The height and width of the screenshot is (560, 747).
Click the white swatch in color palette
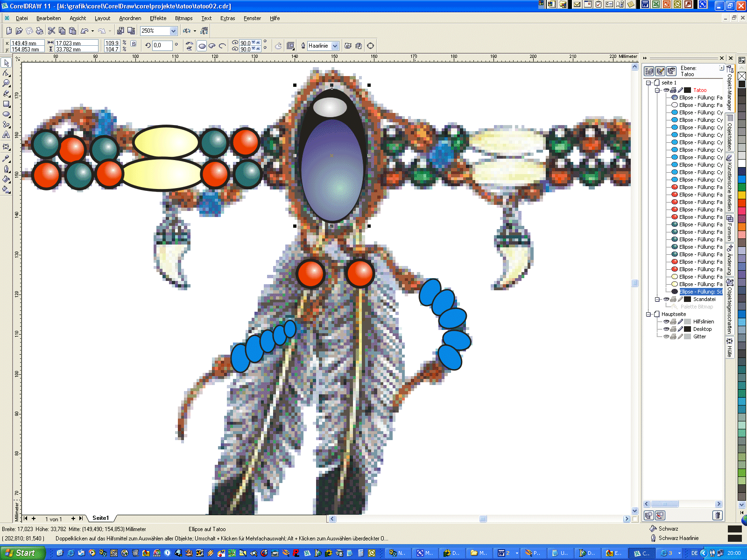click(742, 163)
